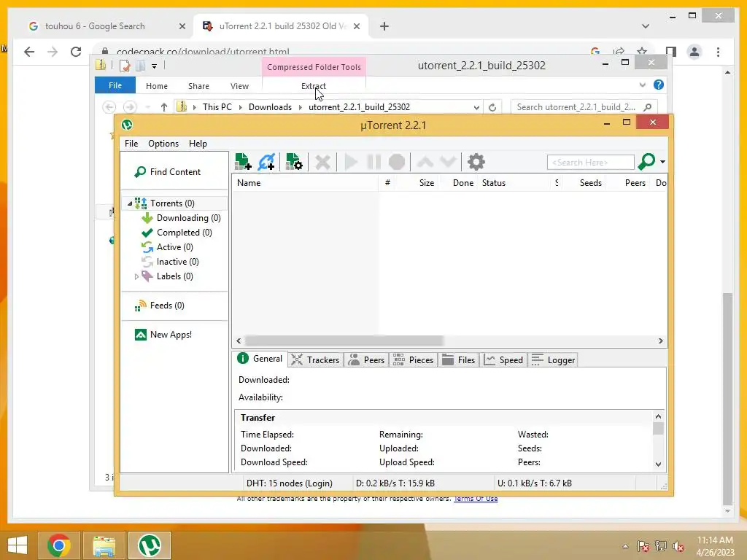Collapse the Torrents tree node

tap(130, 203)
